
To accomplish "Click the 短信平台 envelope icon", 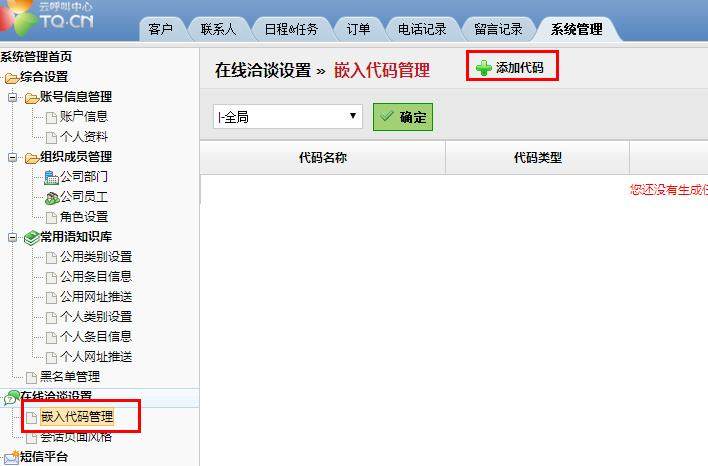I will click(x=10, y=457).
